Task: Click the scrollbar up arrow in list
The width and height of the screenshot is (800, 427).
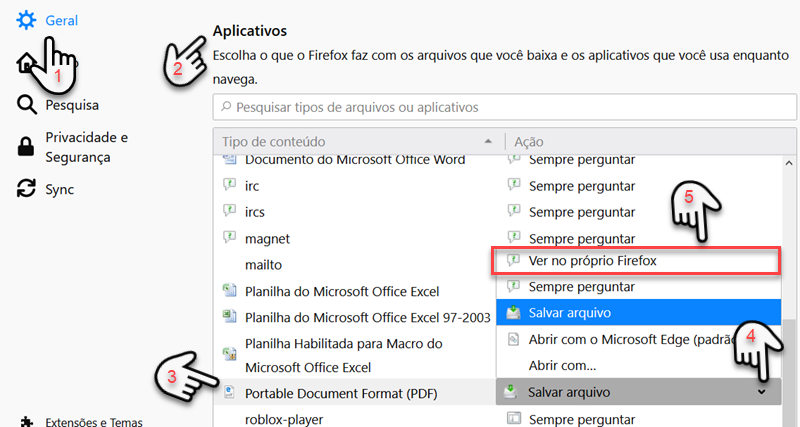Action: point(789,163)
